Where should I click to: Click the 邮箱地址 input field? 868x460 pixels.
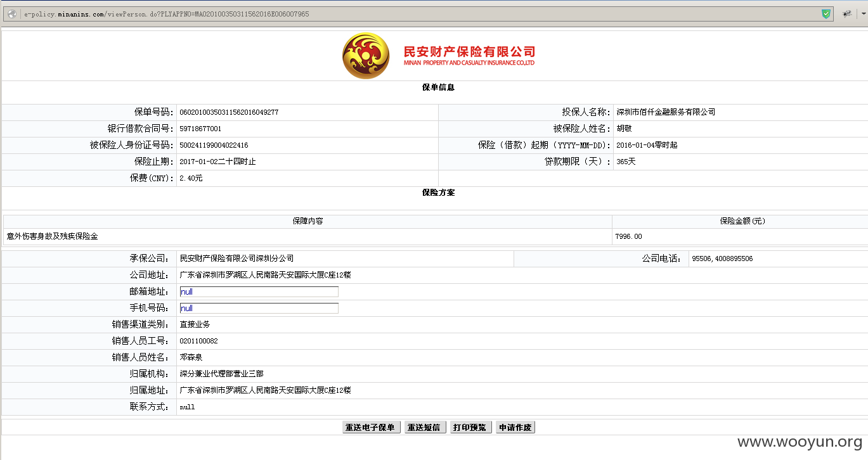coord(259,291)
